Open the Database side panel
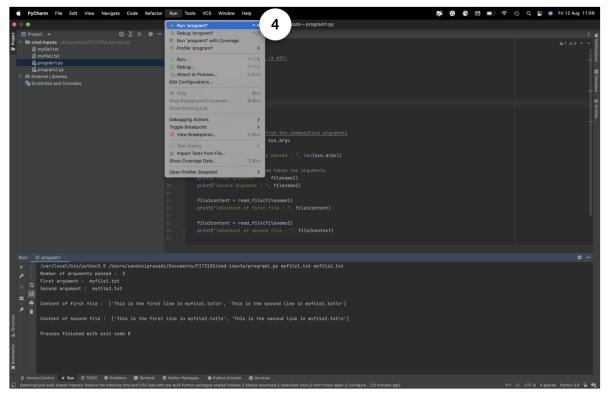608x394 pixels. click(x=596, y=80)
